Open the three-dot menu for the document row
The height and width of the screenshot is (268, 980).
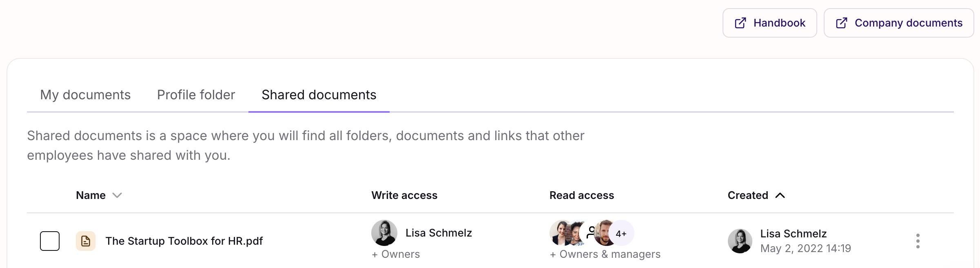[x=918, y=241]
